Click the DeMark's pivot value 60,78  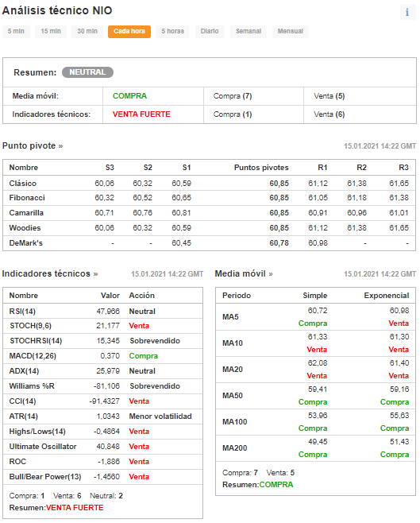tap(279, 243)
